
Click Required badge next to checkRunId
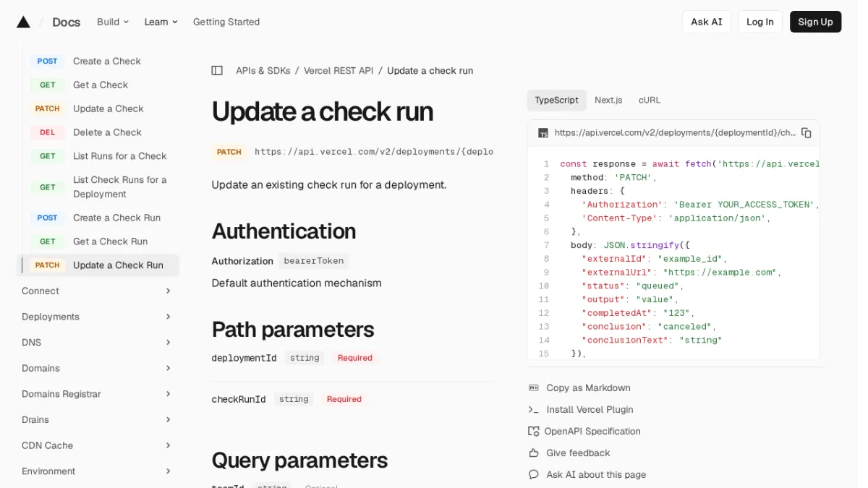[344, 399]
